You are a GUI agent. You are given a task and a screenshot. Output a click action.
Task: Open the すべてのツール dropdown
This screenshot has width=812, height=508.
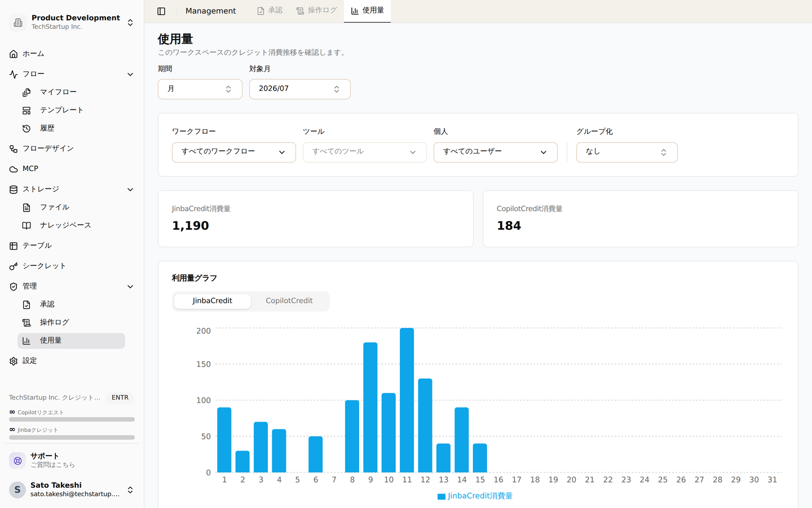[x=365, y=152]
